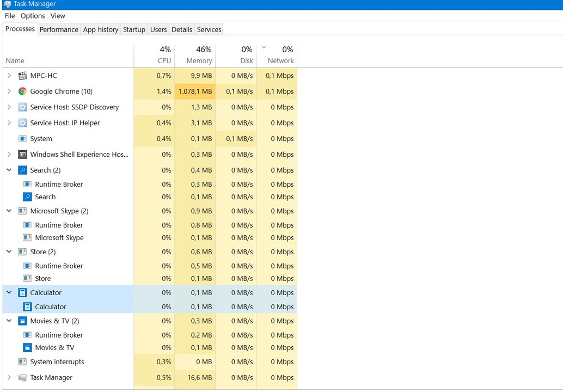This screenshot has height=392, width=563.
Task: Expand Service Host: SSDP Discovery
Action: 9,107
